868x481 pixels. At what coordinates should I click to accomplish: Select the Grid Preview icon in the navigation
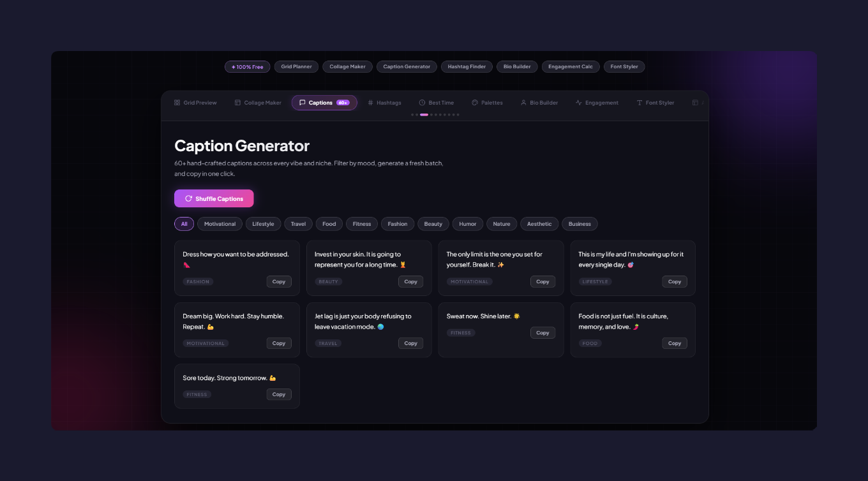[x=176, y=102]
